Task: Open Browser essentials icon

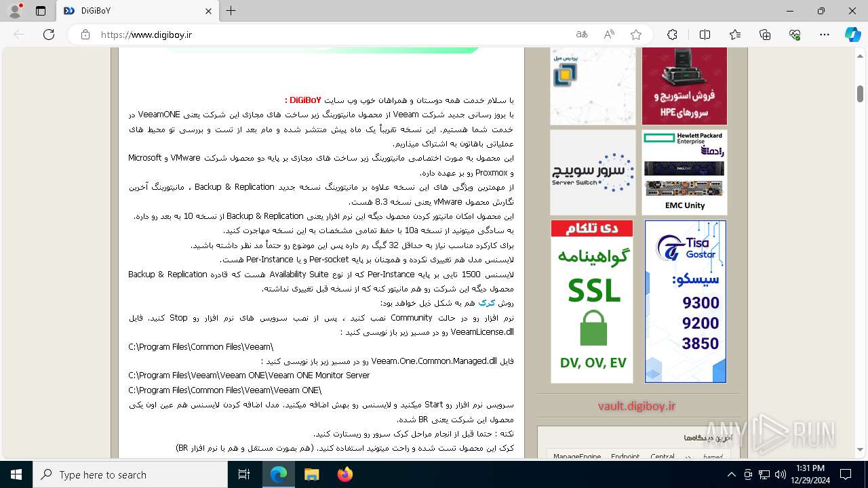Action: (795, 35)
